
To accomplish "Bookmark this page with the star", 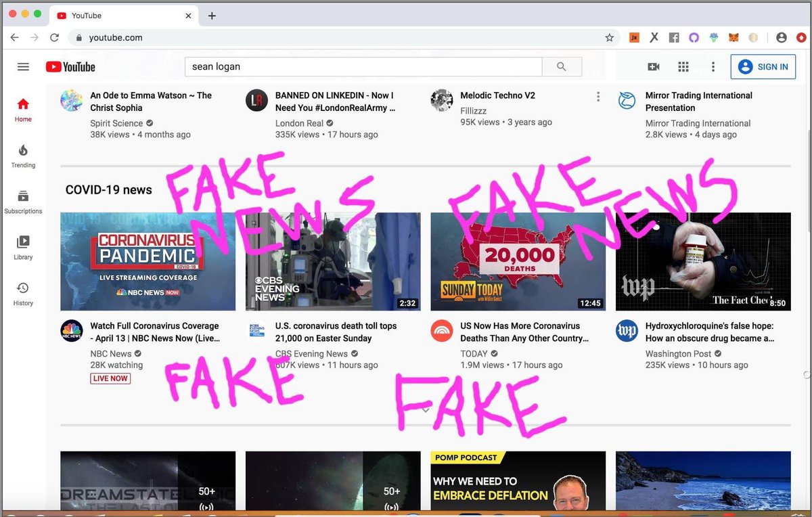I will click(x=609, y=38).
